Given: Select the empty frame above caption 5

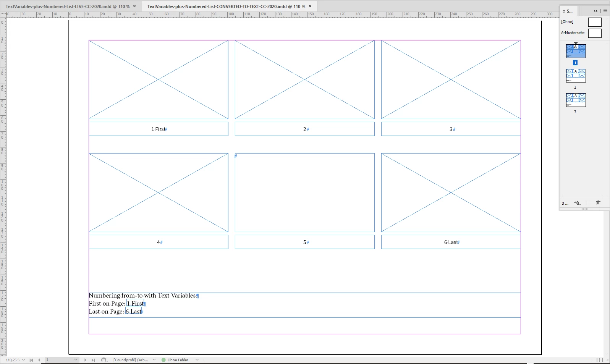Looking at the screenshot, I should click(x=305, y=193).
